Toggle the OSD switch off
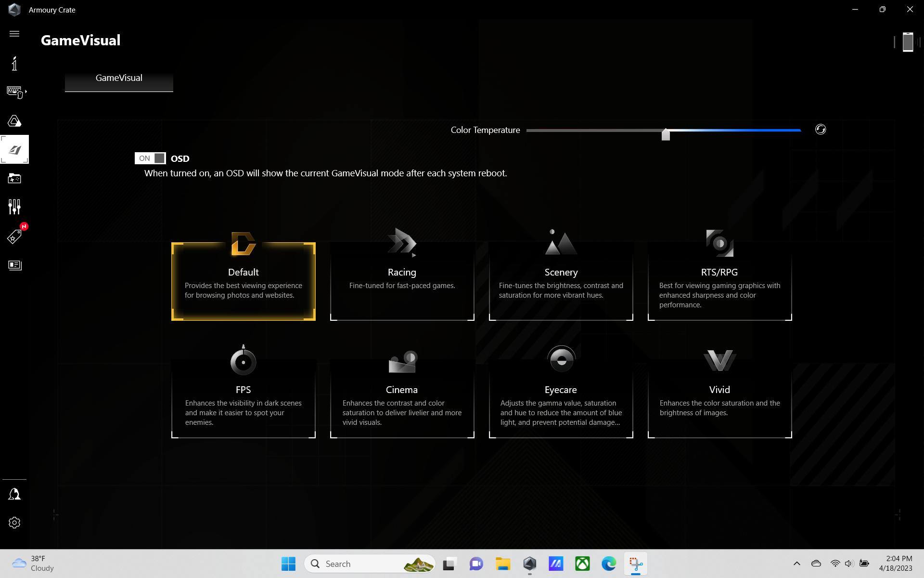Viewport: 924px width, 578px height. point(150,158)
